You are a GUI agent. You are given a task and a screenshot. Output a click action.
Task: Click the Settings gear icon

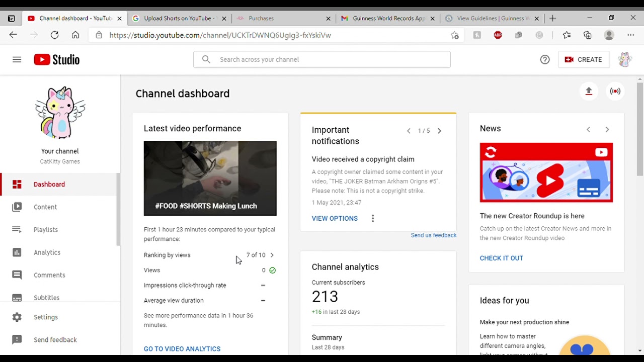click(x=17, y=317)
